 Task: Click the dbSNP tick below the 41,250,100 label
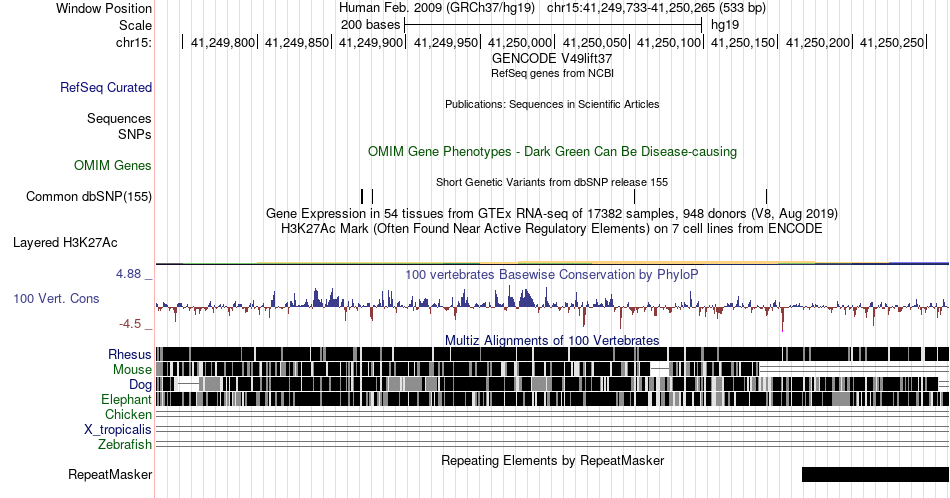click(634, 196)
